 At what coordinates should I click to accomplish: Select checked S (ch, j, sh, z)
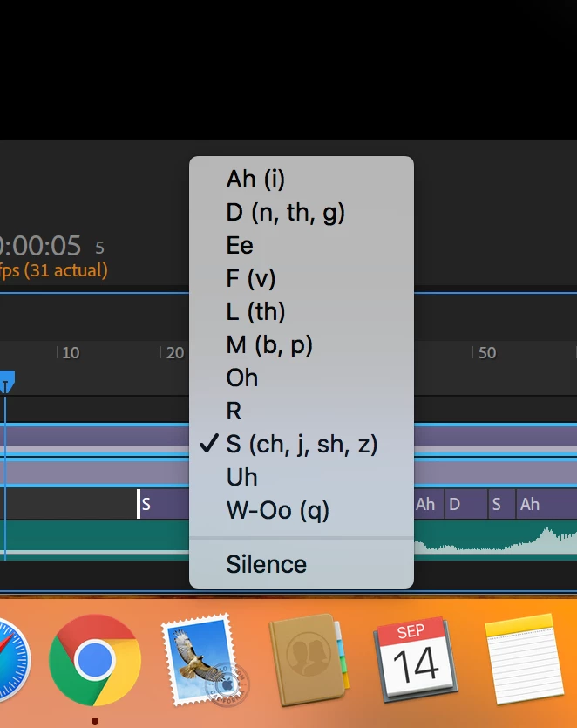(302, 445)
